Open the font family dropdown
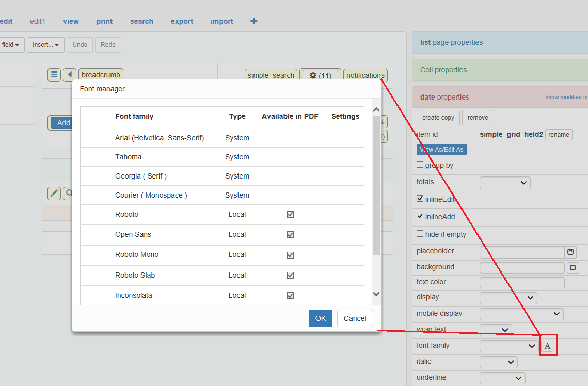Viewport: 588px width, 386px height. coord(508,346)
